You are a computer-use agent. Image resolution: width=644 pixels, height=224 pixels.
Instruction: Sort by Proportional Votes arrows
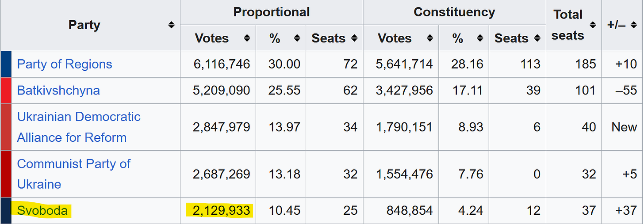[247, 38]
